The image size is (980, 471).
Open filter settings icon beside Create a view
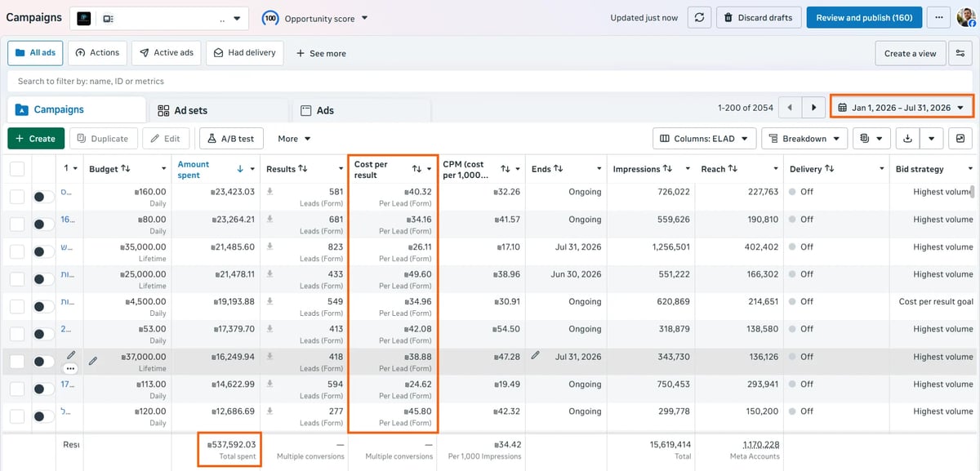[960, 53]
